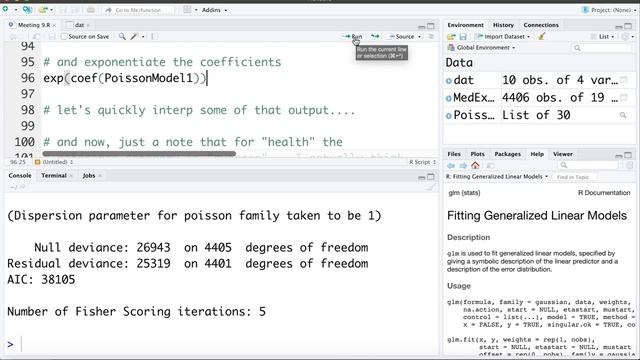Open the Import Dataset dropdown
Image resolution: width=640 pixels, height=360 pixels.
point(502,37)
